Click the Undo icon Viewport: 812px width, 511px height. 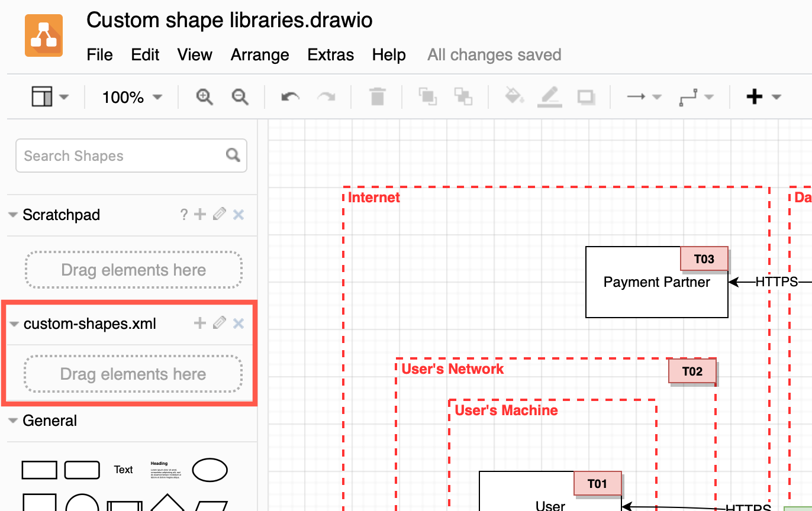pyautogui.click(x=289, y=96)
